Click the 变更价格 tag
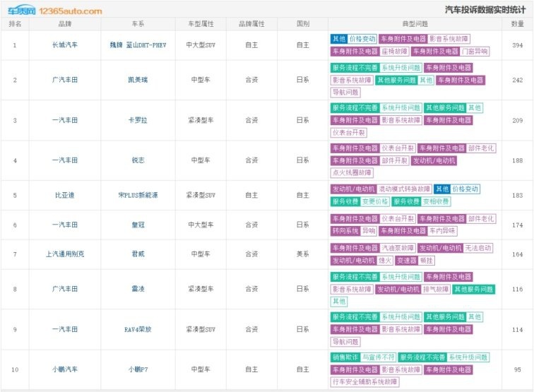534x392 pixels. pyautogui.click(x=374, y=201)
